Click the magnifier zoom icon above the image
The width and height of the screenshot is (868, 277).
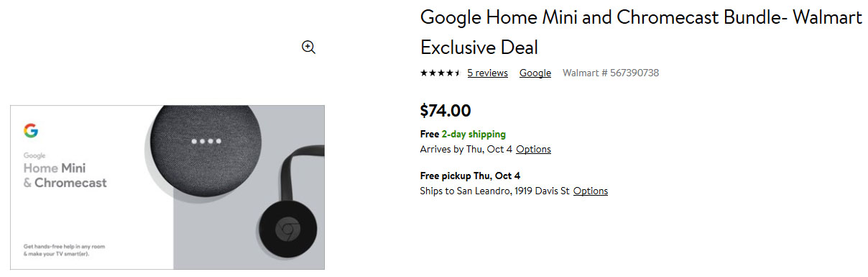point(309,47)
